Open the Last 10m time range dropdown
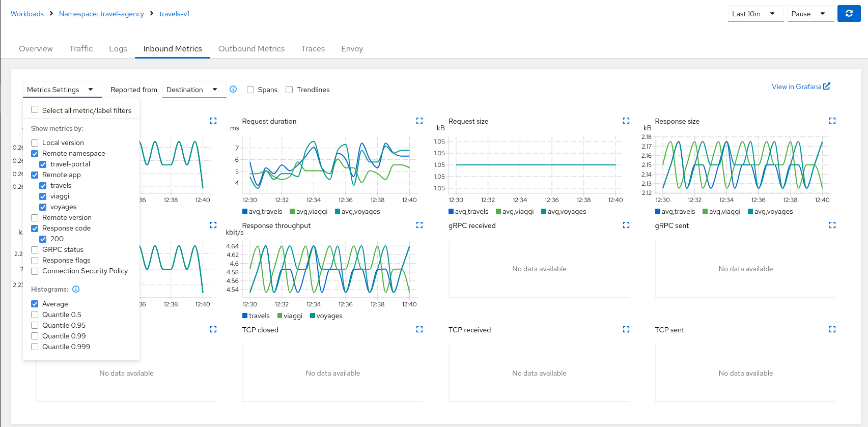This screenshot has width=868, height=427. (x=755, y=14)
